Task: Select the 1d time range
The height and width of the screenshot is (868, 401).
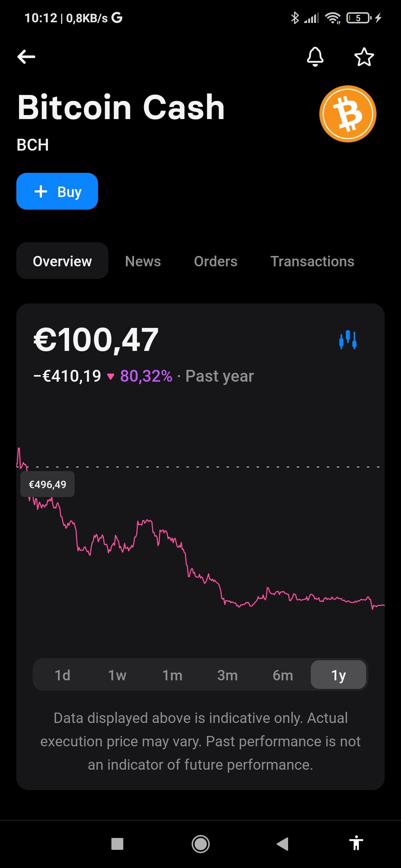Action: [x=62, y=675]
